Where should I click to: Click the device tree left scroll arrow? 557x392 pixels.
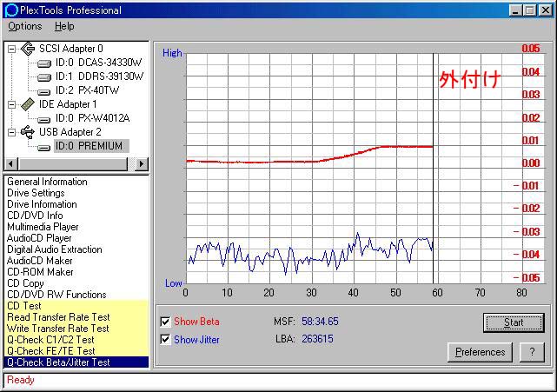11,163
